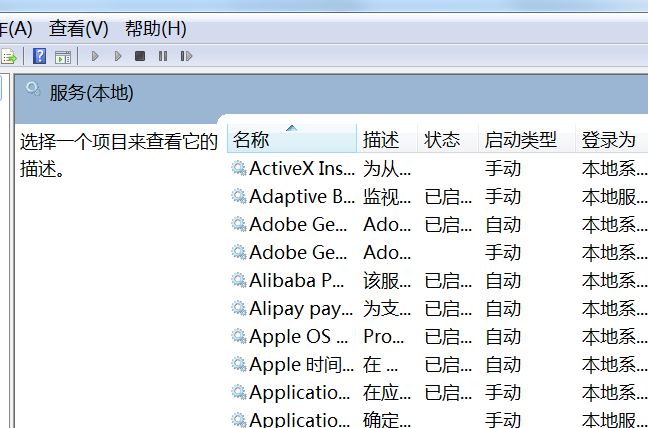Viewport: 648px width, 428px height.
Task: Click the blue Help question-mark toolbar icon
Action: 40,57
